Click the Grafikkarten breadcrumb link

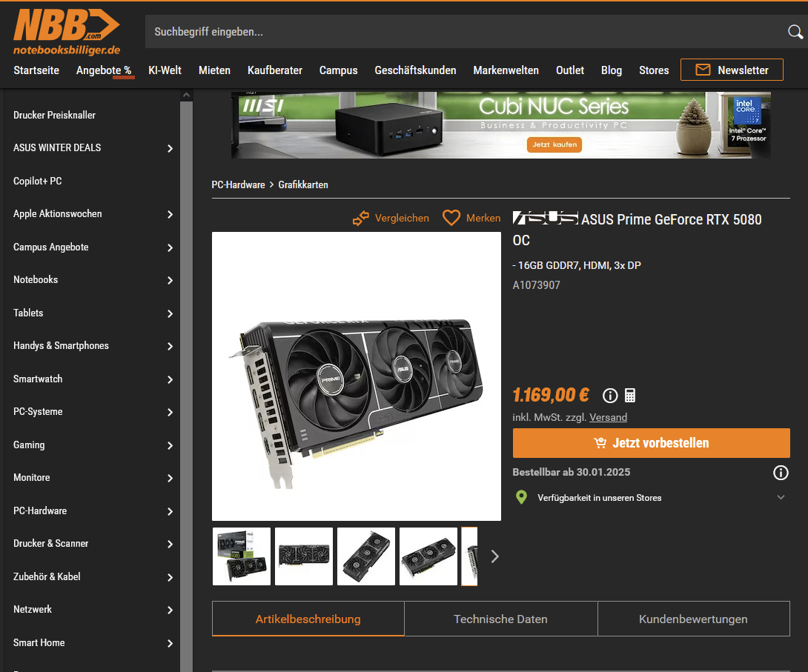(303, 185)
